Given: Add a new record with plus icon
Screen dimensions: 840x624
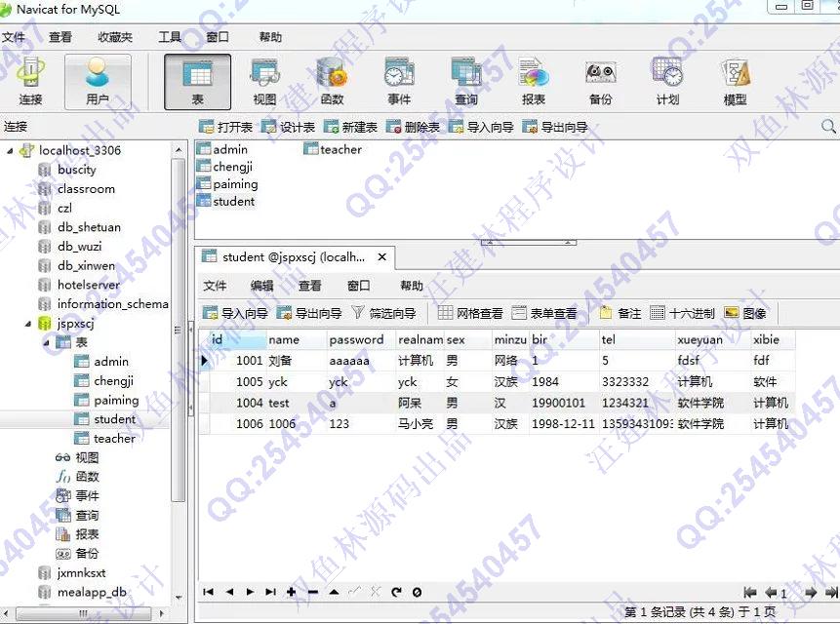Looking at the screenshot, I should (x=292, y=592).
